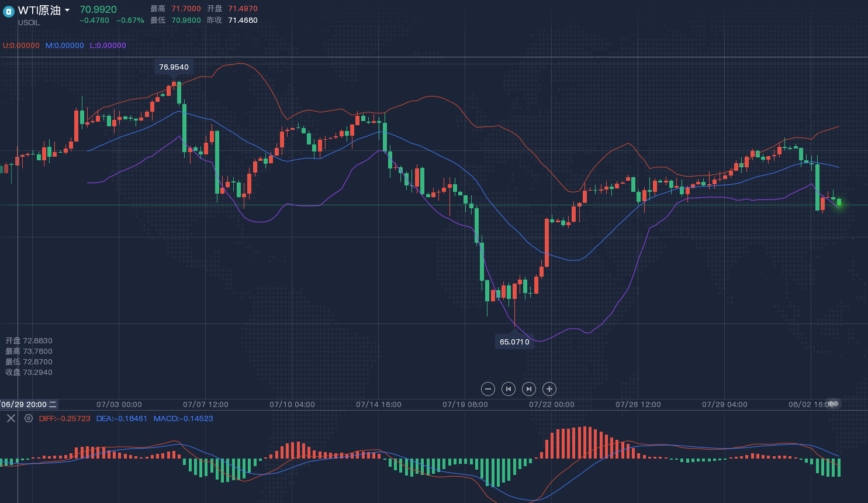Click the 65.0710 low price label
The image size is (868, 503).
pos(514,342)
